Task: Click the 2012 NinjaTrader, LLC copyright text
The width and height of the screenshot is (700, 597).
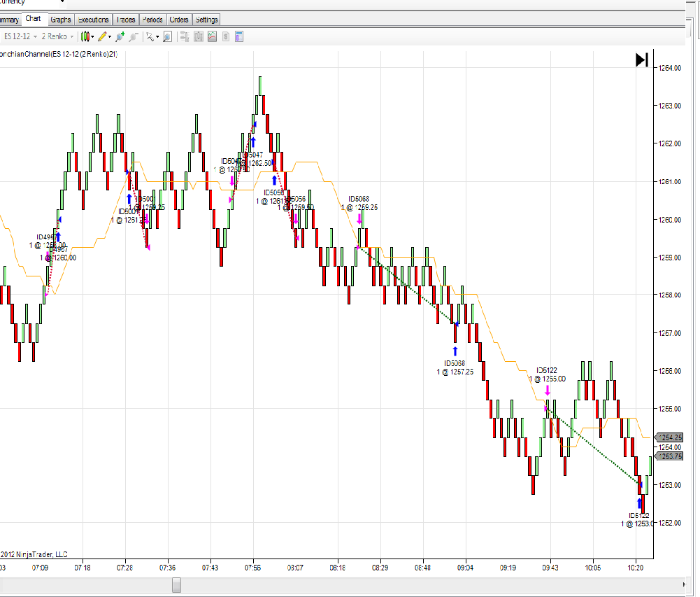Action: pos(34,554)
